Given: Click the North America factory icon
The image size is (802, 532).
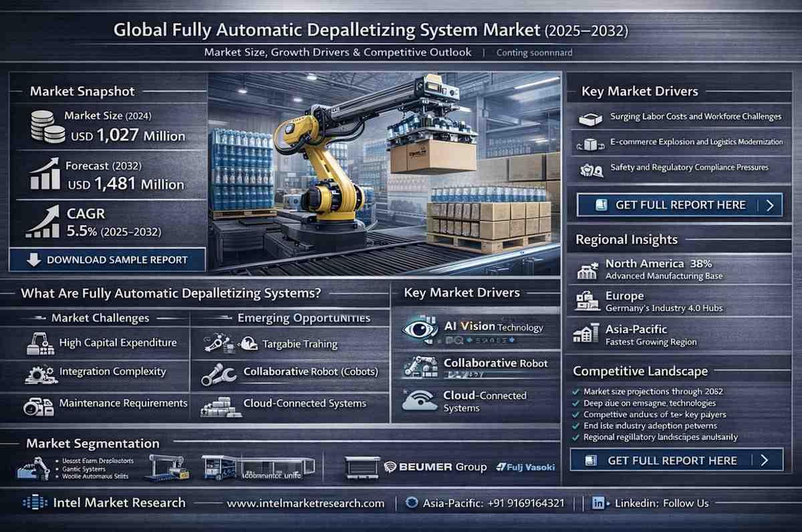Looking at the screenshot, I should (x=586, y=270).
